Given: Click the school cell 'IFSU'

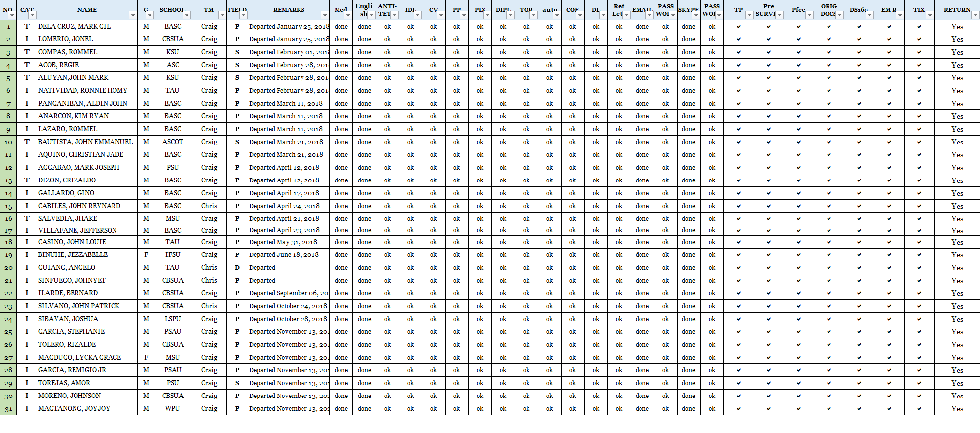Looking at the screenshot, I should 173,255.
